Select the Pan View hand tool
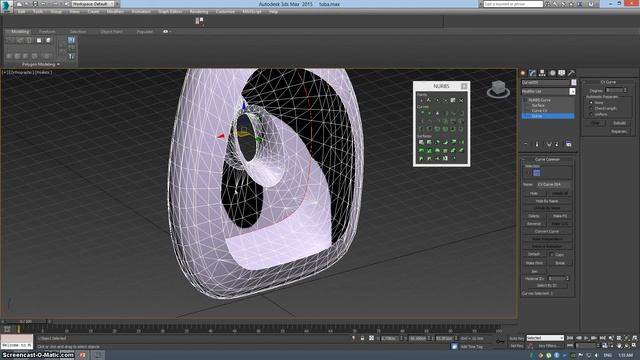 tap(619, 346)
